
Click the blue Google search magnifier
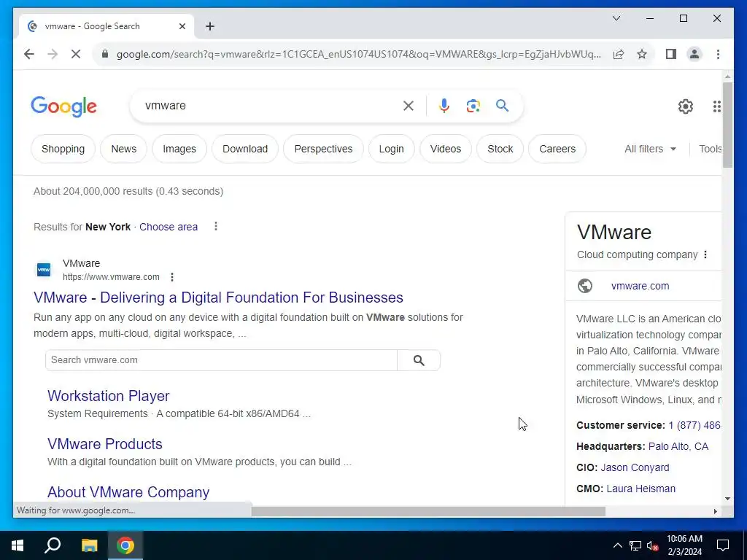(502, 105)
